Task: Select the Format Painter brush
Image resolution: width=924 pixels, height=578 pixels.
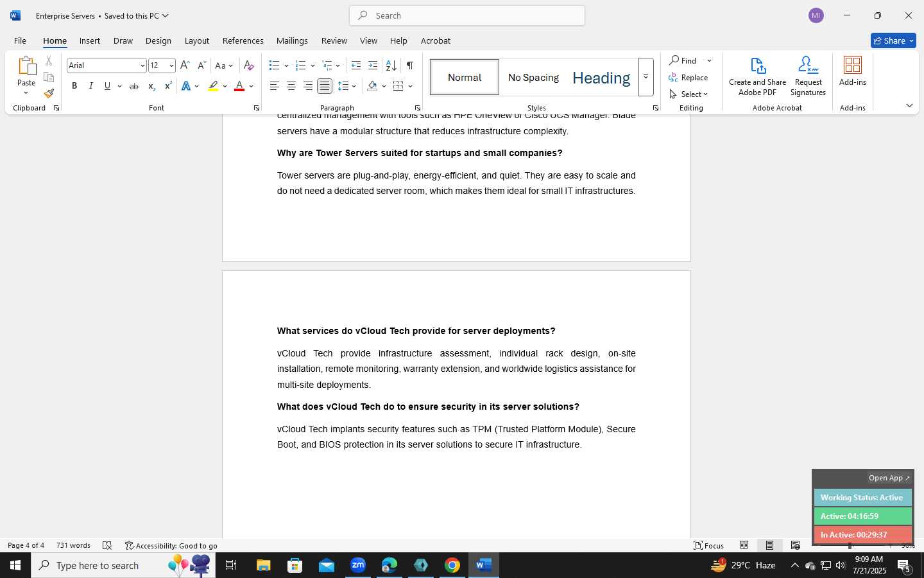Action: 49,93
